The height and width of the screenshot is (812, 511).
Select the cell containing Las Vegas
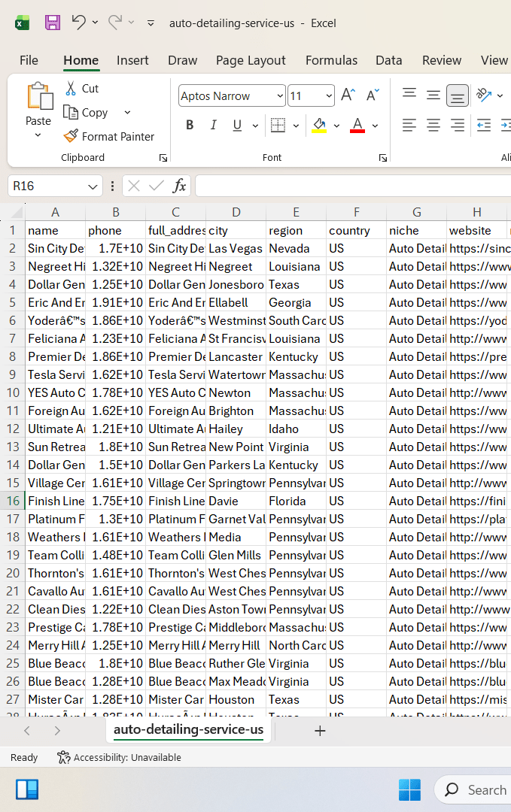coord(236,249)
